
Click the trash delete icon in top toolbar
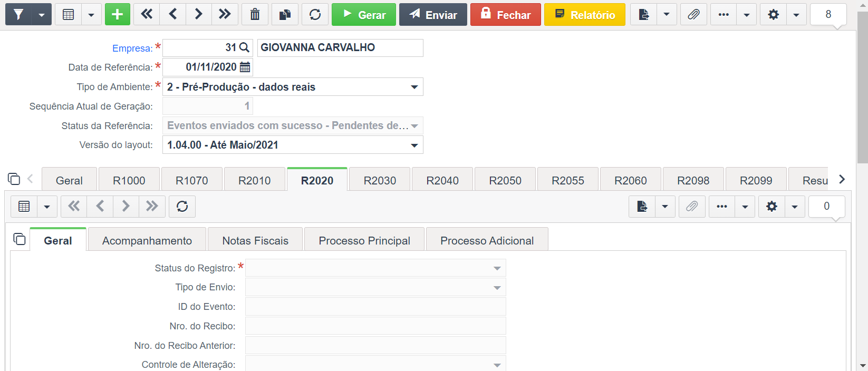[255, 15]
